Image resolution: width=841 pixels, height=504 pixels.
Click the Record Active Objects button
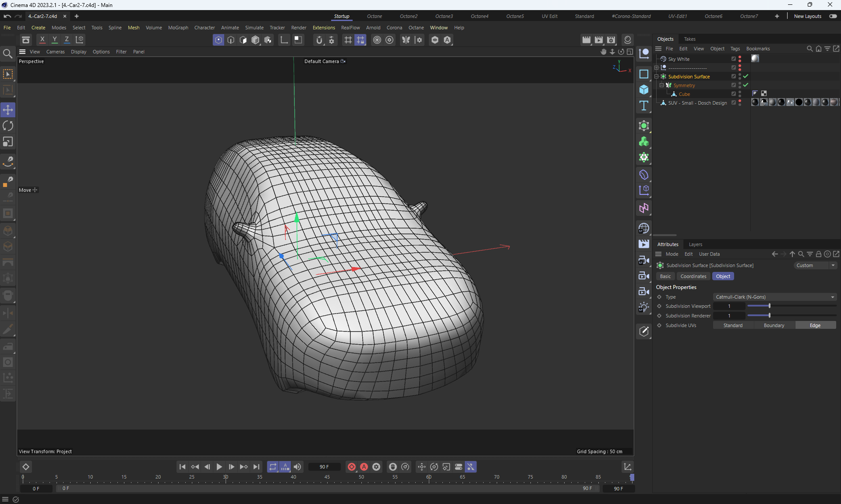click(352, 467)
